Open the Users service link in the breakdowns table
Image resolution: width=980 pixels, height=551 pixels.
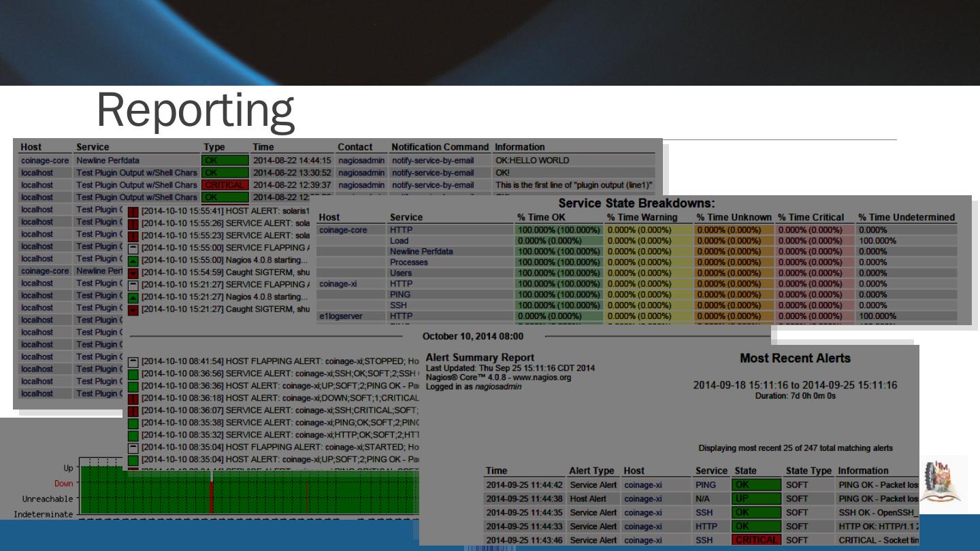401,273
